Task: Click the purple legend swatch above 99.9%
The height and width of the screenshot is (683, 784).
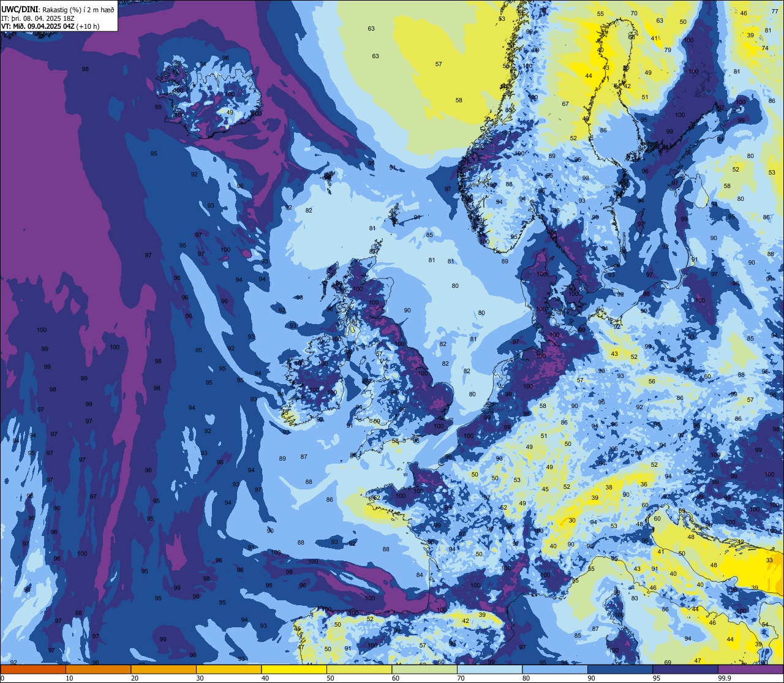Action: pyautogui.click(x=751, y=669)
